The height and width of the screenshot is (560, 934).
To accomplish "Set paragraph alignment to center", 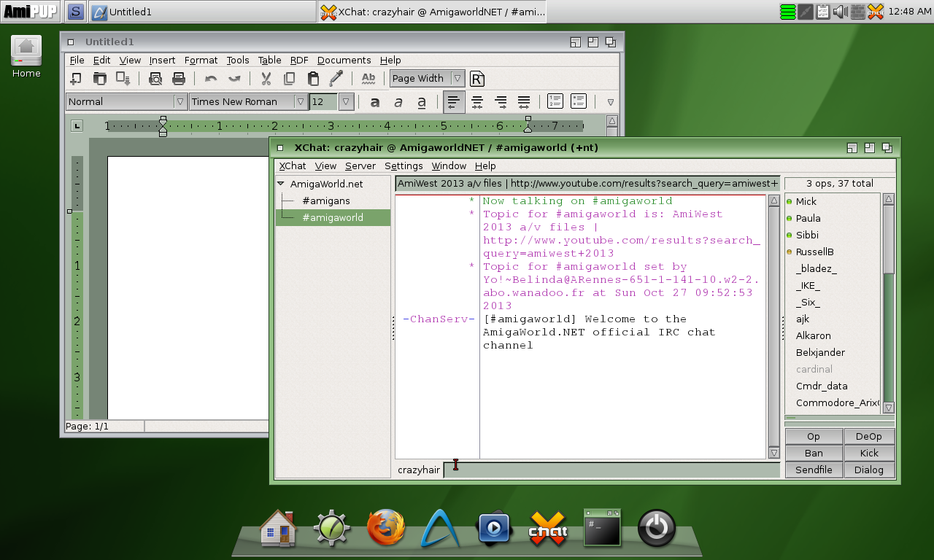I will pos(477,102).
